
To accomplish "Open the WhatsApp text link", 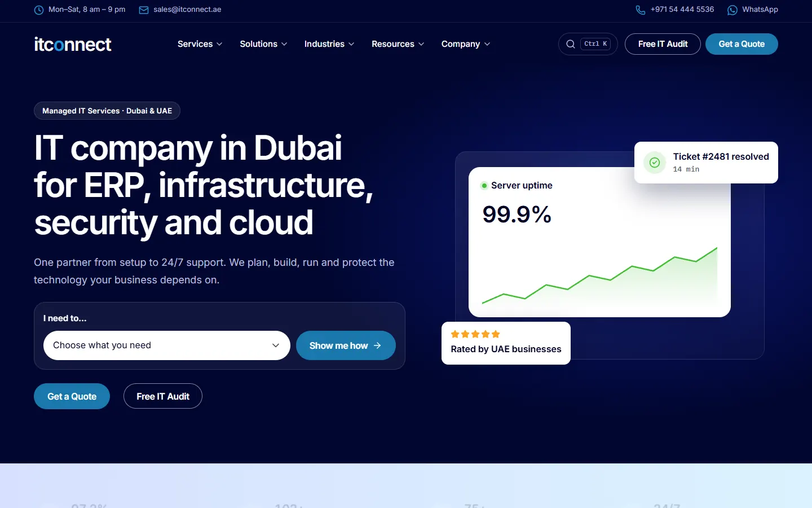I will pyautogui.click(x=760, y=10).
